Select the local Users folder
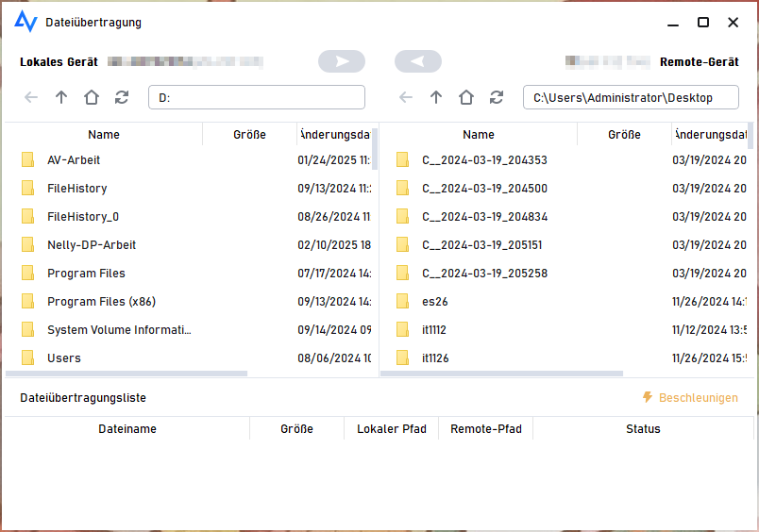Image resolution: width=759 pixels, height=532 pixels. (189, 357)
